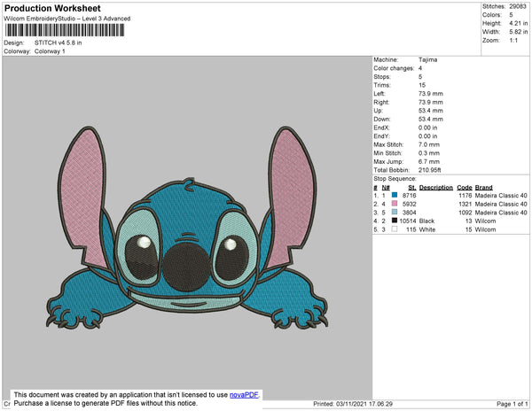Screen dimensions: 532x411
Task: Click the Printed date timestamp in the footer
Action: [353, 404]
